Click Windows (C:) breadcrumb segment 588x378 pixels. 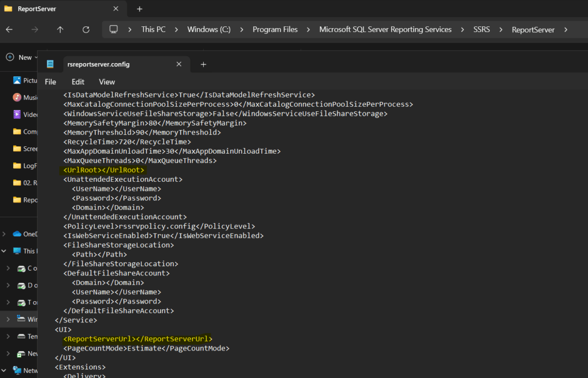click(x=209, y=29)
